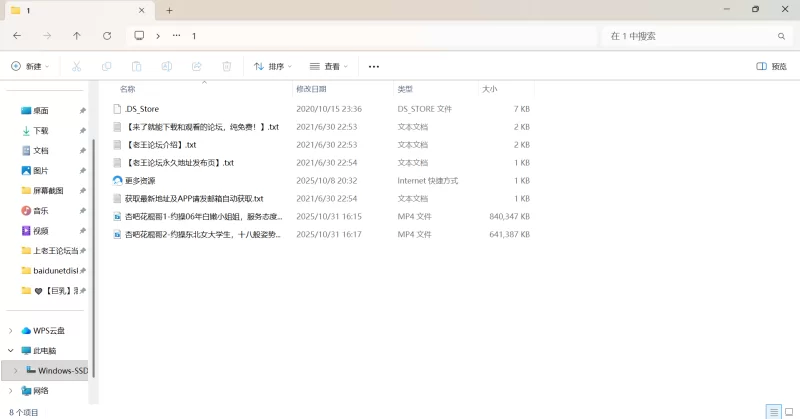Focus the 在 1 中搜索 search box
The width and height of the screenshot is (800, 419).
pyautogui.click(x=698, y=36)
